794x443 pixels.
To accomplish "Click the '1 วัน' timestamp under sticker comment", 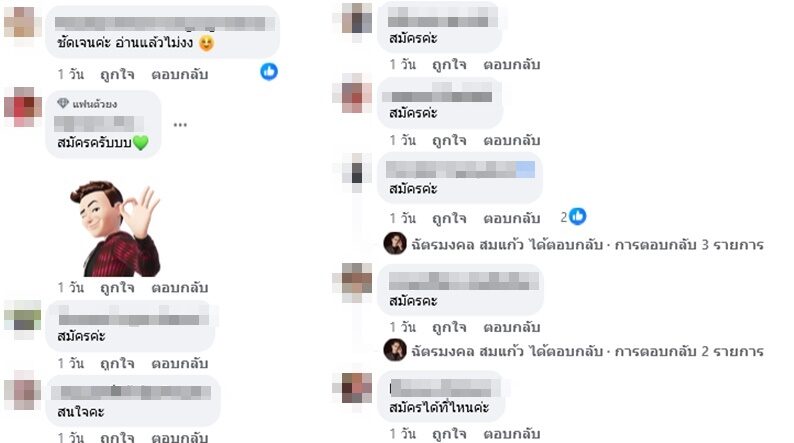I will [70, 288].
